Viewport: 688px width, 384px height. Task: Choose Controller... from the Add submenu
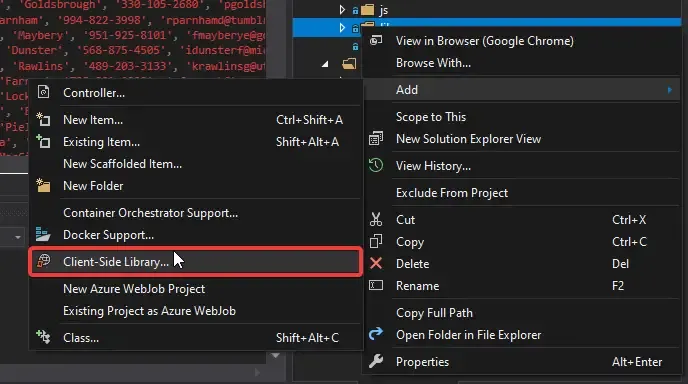coord(195,93)
